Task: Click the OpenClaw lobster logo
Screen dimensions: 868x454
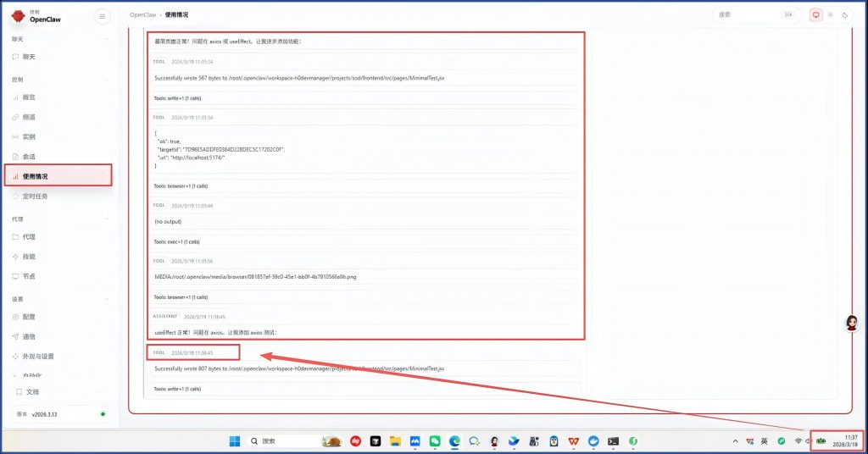Action: coord(17,15)
